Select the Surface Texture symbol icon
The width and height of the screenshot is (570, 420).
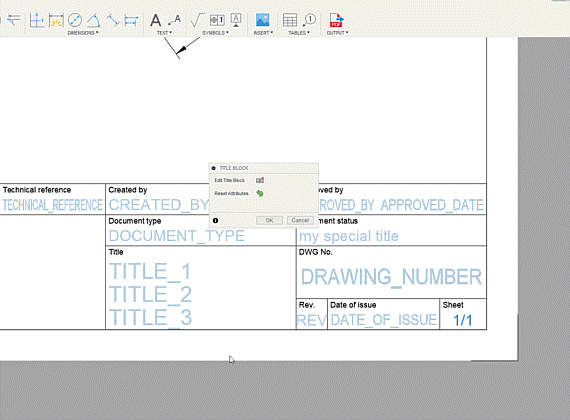(197, 20)
